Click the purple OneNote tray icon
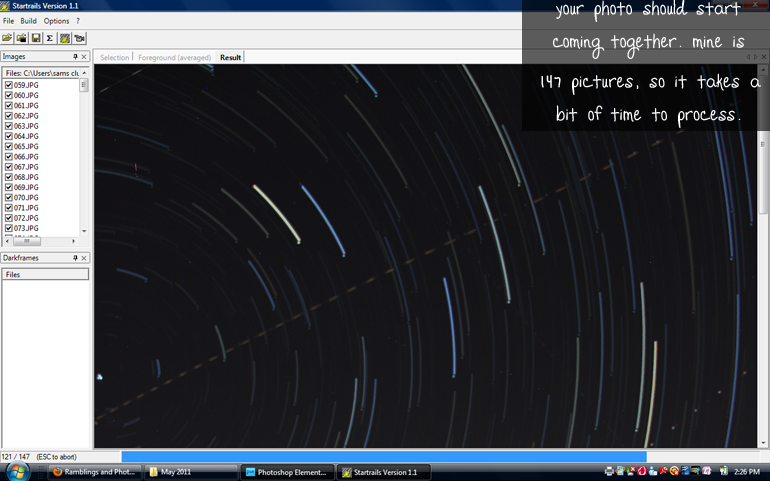Screen dimensions: 770x481 pyautogui.click(x=706, y=472)
